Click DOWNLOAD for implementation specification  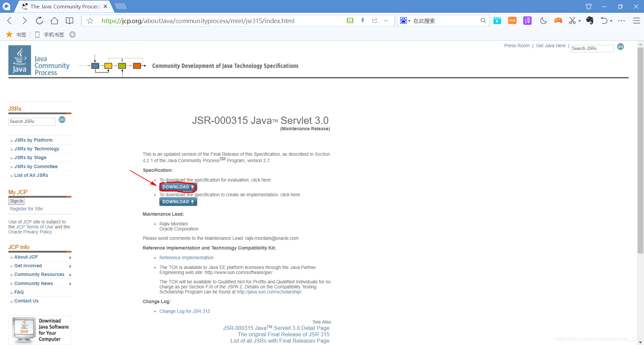[x=178, y=202]
